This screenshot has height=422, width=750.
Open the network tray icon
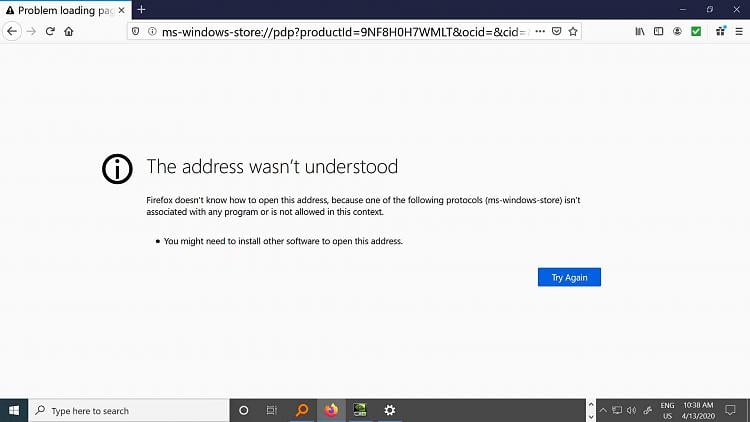coord(617,411)
